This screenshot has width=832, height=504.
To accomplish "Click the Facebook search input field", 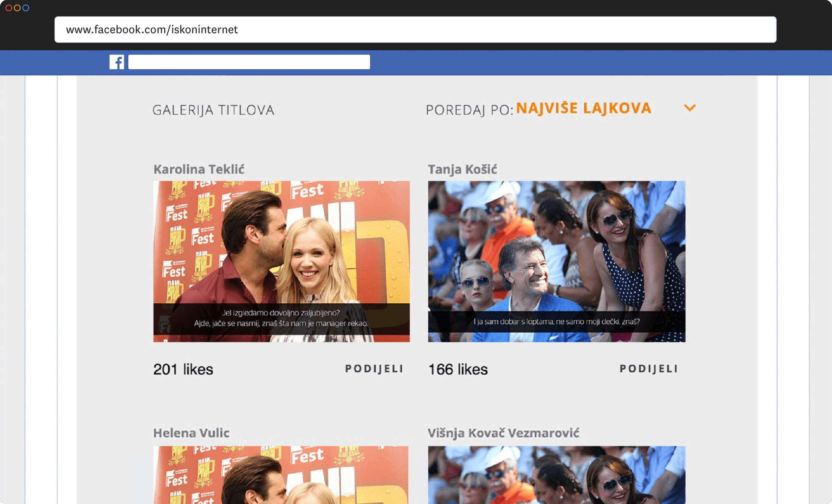I will pyautogui.click(x=249, y=62).
